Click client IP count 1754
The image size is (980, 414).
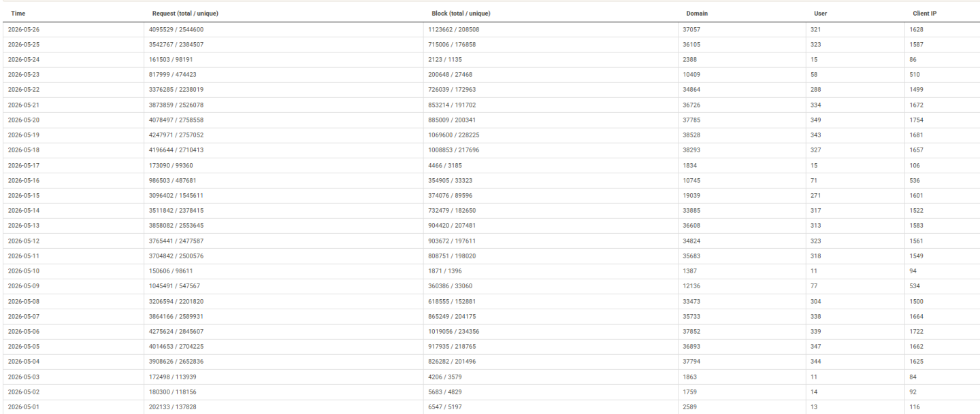tap(917, 120)
